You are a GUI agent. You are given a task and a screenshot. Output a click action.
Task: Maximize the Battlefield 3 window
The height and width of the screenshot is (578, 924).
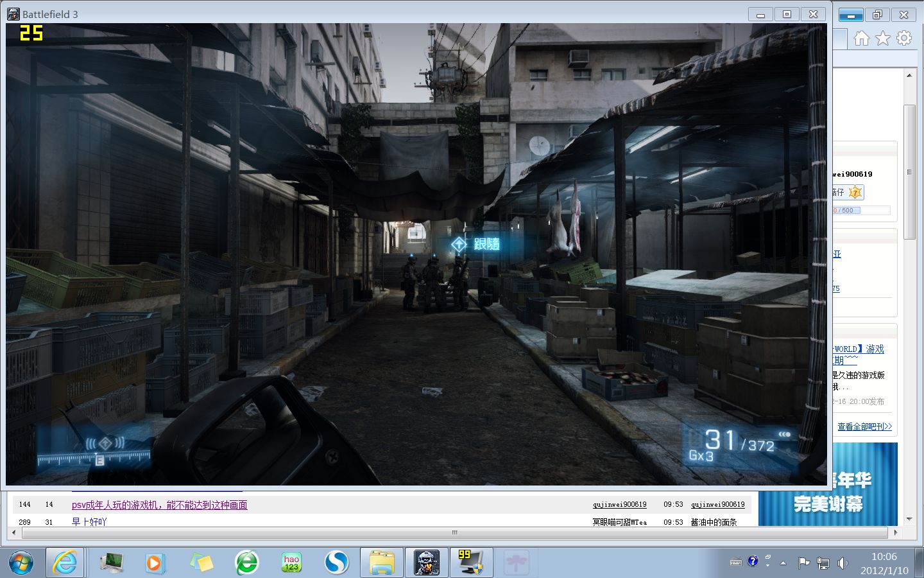point(787,14)
